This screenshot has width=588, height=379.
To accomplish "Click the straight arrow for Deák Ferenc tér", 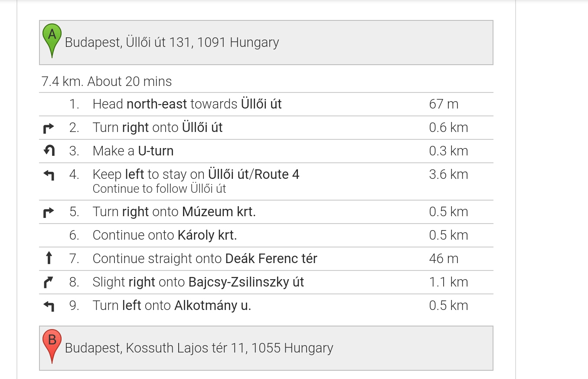I will coord(49,258).
